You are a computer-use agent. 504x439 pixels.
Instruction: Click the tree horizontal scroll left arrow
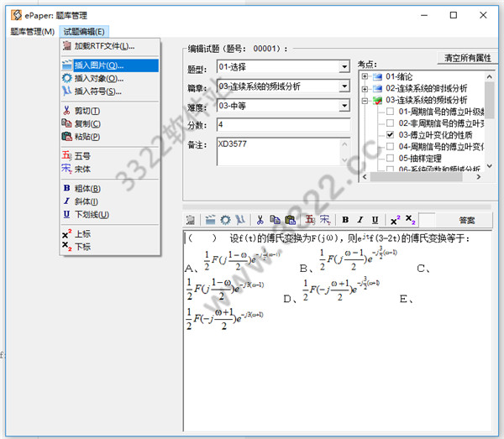(x=365, y=177)
